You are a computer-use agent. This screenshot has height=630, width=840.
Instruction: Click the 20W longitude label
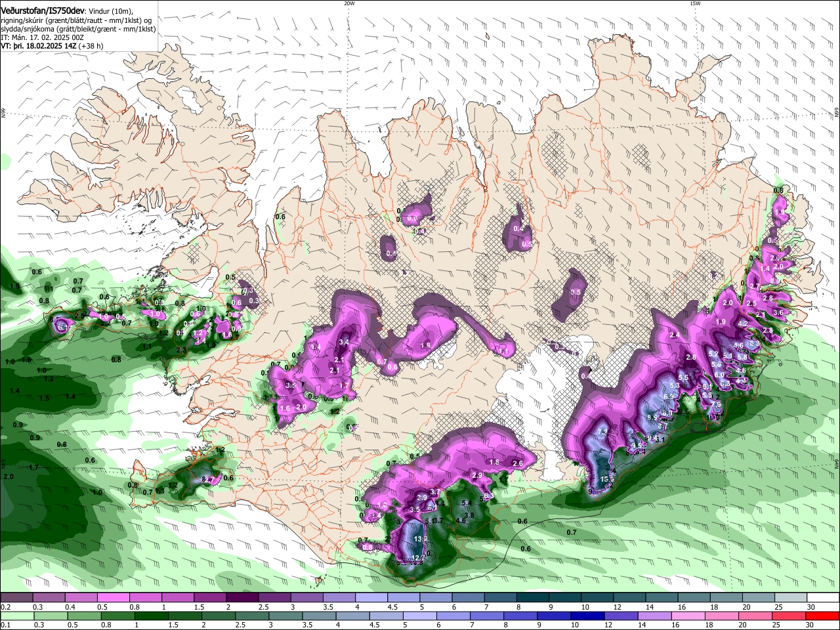point(349,3)
